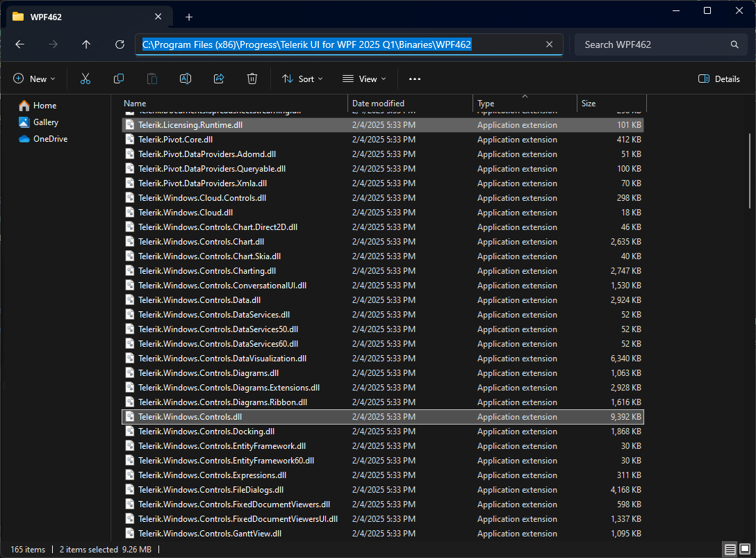The height and width of the screenshot is (558, 756).
Task: Delete selection with the trash icon
Action: coord(252,79)
